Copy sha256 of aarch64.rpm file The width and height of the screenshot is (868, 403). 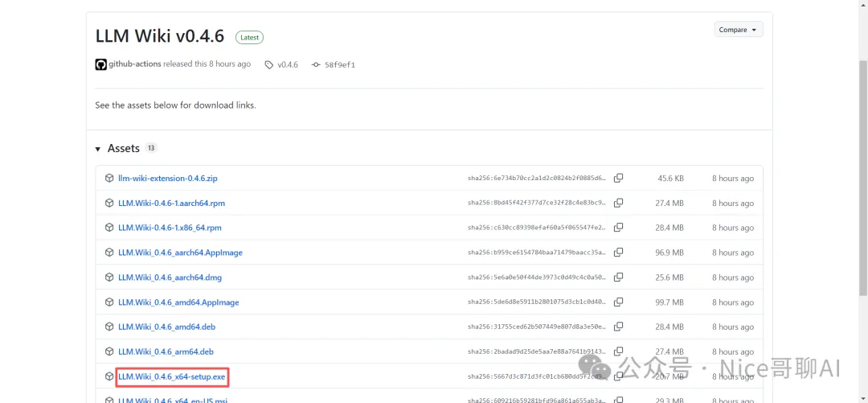[x=618, y=203]
